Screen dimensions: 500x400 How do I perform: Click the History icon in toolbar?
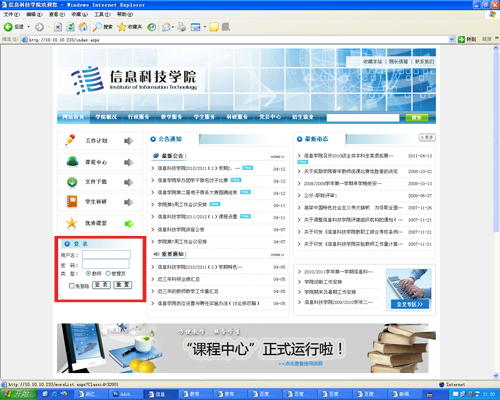(x=152, y=27)
